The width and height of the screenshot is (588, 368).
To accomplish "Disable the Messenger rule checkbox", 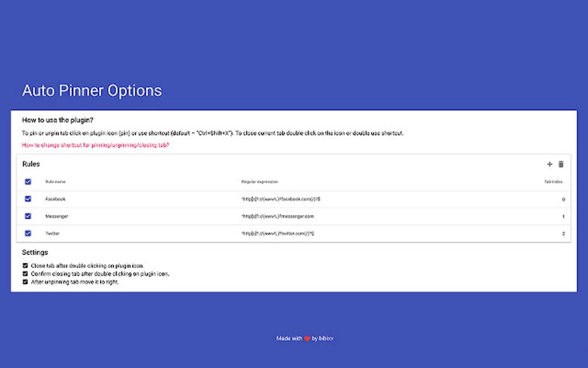I will pos(28,216).
